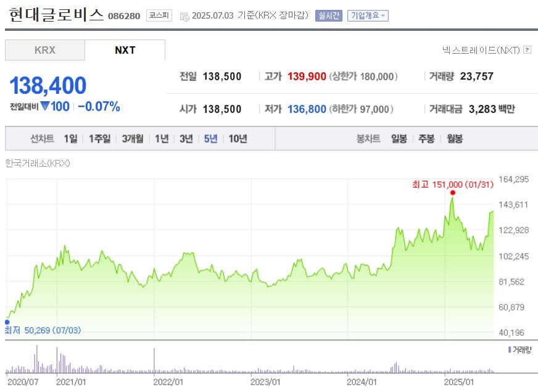The width and height of the screenshot is (538, 392).
Task: Click the lower limit price 97,000
Action: (x=375, y=109)
